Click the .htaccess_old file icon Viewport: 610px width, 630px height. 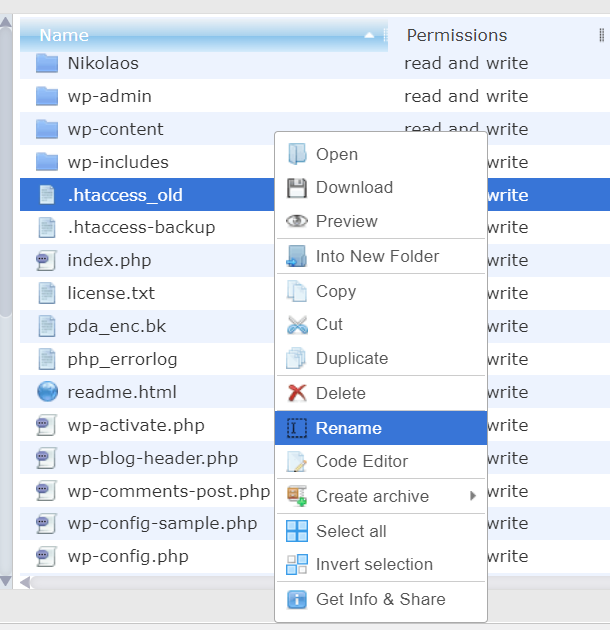point(47,195)
